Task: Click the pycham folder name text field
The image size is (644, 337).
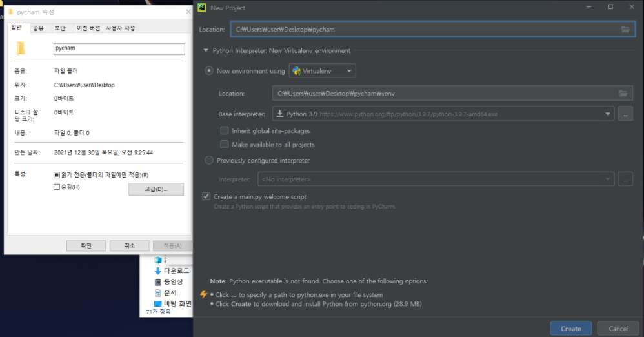Action: click(119, 48)
